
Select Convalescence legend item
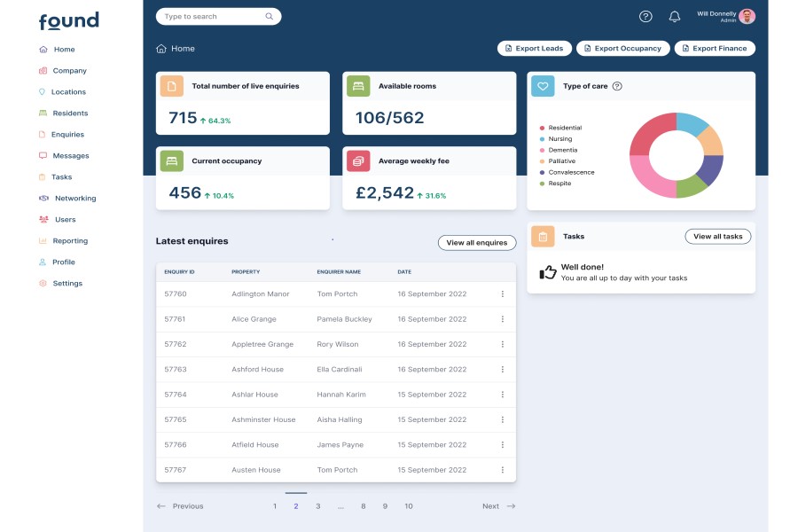coord(567,172)
